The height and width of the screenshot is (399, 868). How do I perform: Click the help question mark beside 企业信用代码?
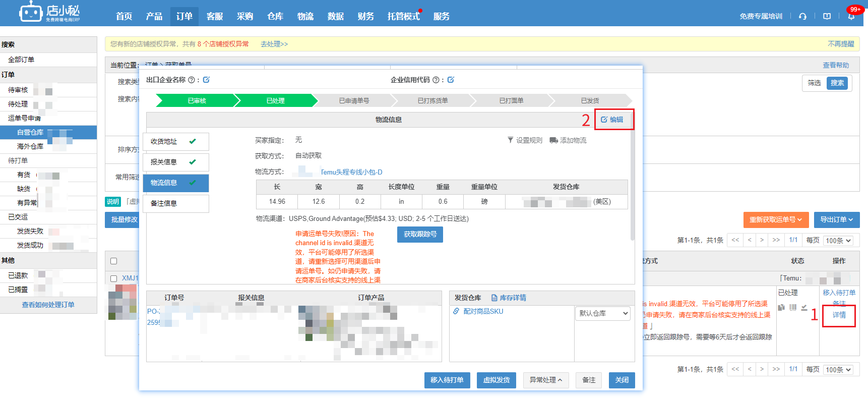click(436, 80)
